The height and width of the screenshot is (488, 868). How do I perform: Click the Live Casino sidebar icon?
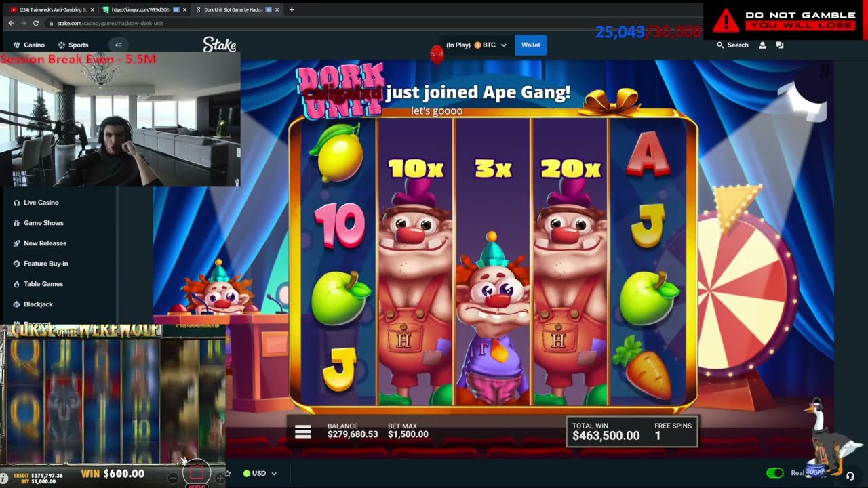click(16, 203)
